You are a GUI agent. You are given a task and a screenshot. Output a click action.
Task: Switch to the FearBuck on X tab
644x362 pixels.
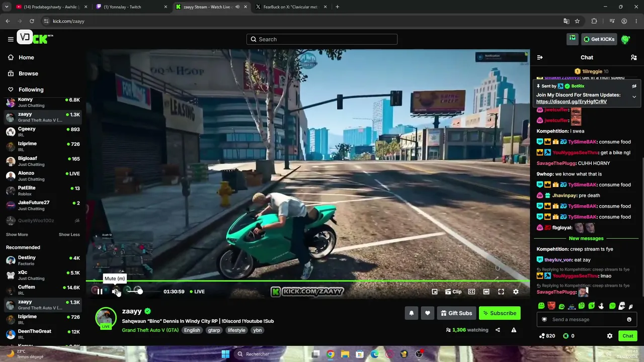[x=291, y=7]
